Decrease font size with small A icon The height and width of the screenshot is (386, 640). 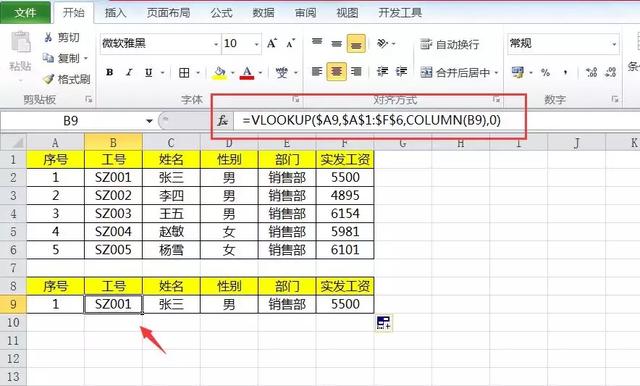291,43
